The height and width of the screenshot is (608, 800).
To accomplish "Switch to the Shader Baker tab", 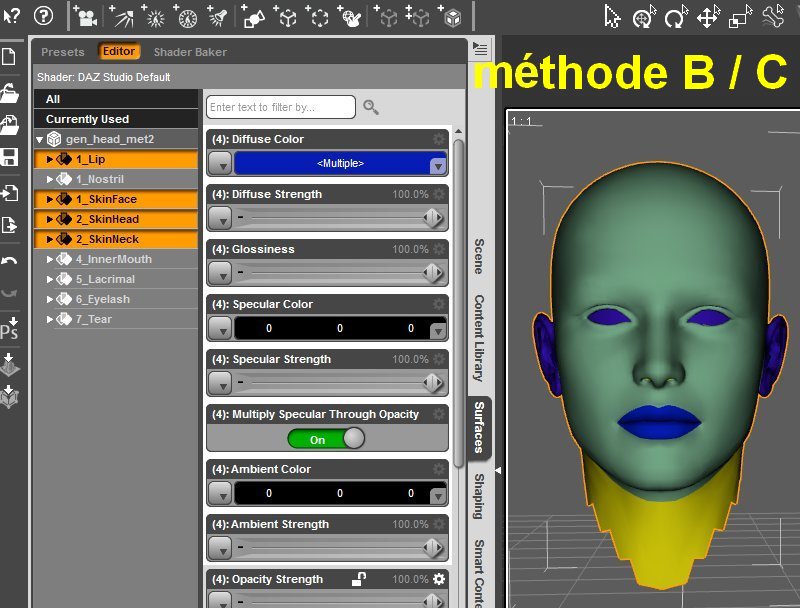I will point(190,52).
